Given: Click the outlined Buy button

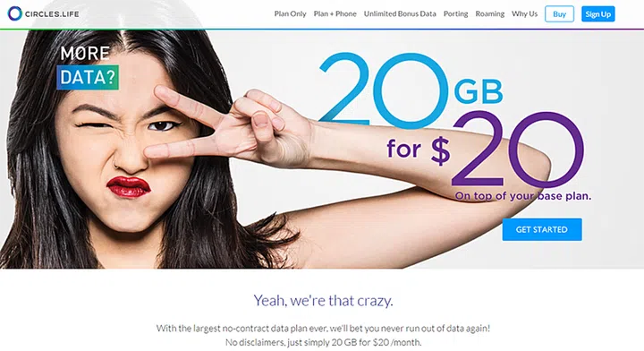Looking at the screenshot, I should [559, 14].
